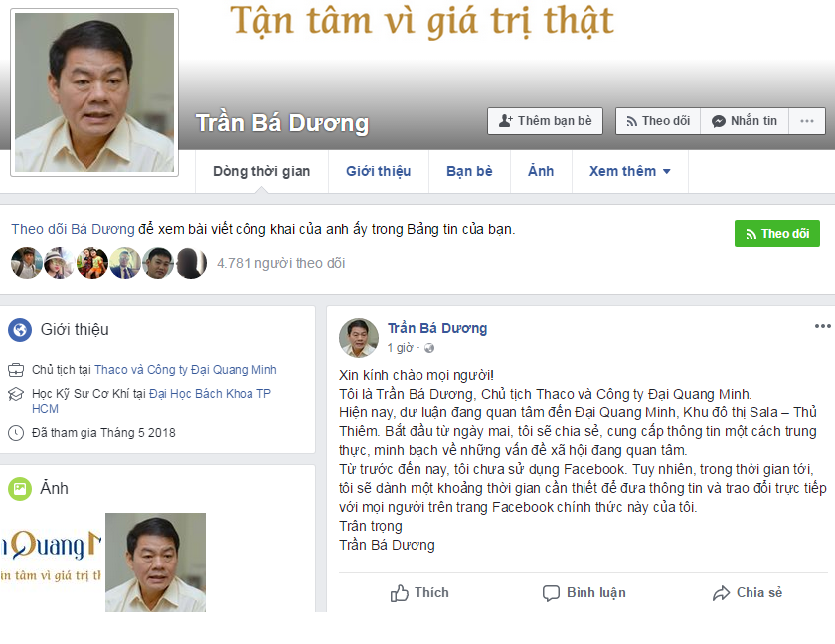Select the Ảnh tab
Viewport: 835px width, 644px height.
click(541, 171)
